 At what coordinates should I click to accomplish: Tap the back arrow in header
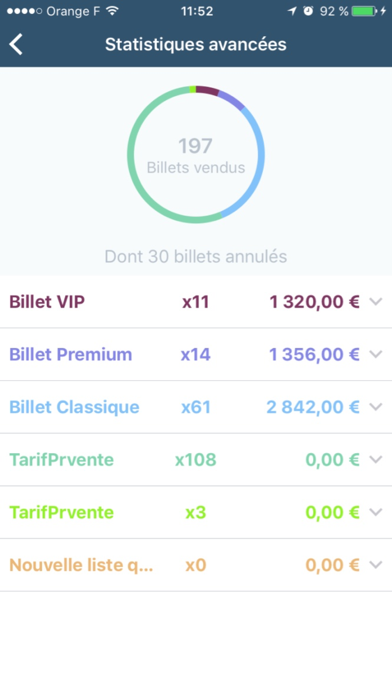(x=16, y=44)
